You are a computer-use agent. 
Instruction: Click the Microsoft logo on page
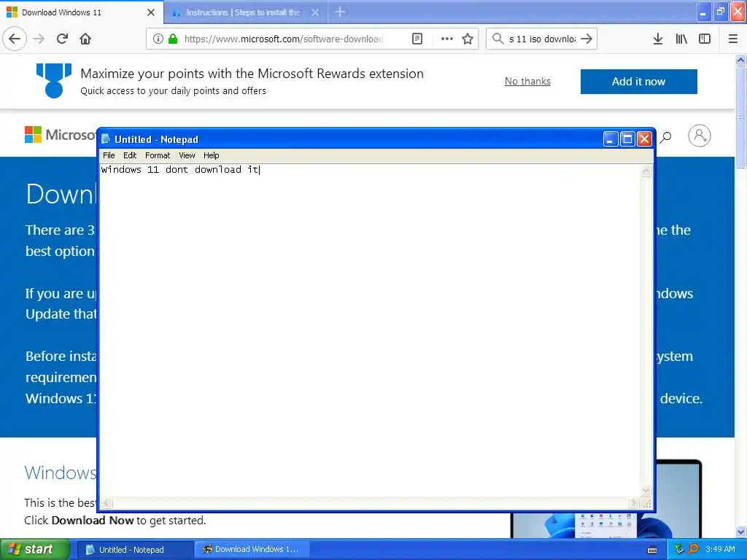60,135
